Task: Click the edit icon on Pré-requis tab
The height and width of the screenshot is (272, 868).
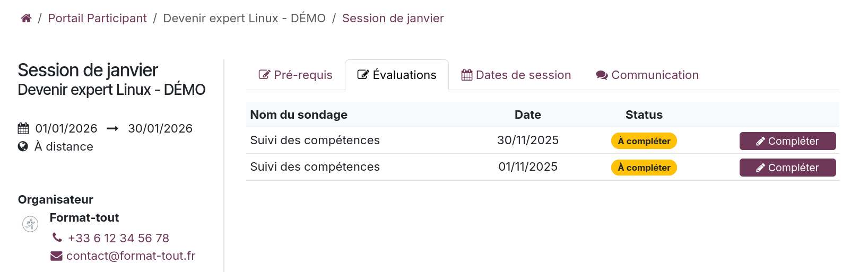Action: (264, 75)
